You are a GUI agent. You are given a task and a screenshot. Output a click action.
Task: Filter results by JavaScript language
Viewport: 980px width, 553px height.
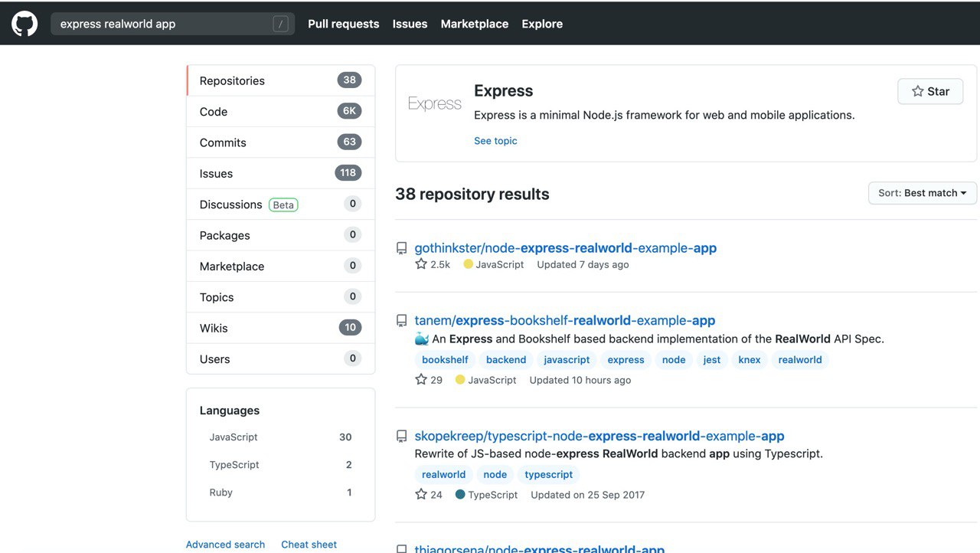pos(280,437)
